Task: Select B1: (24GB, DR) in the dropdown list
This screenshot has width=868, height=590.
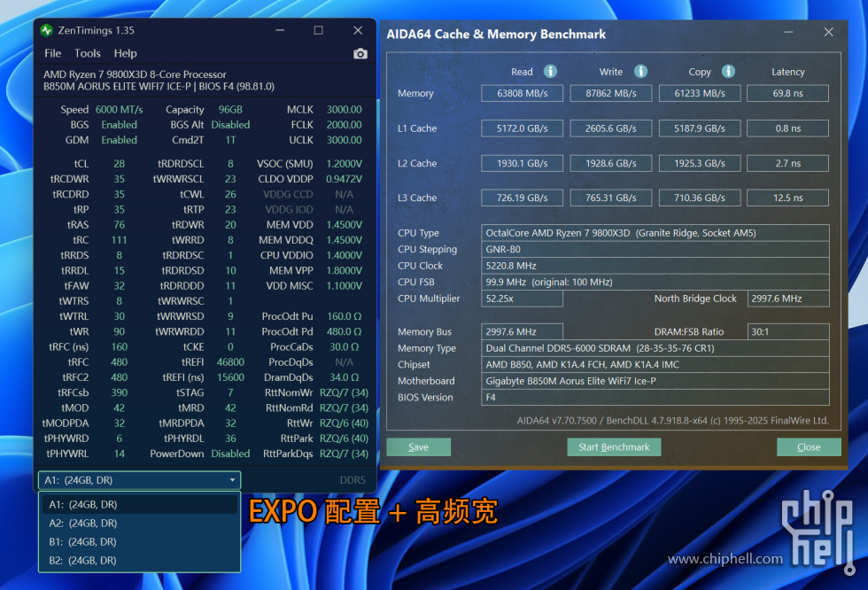Action: (x=140, y=542)
